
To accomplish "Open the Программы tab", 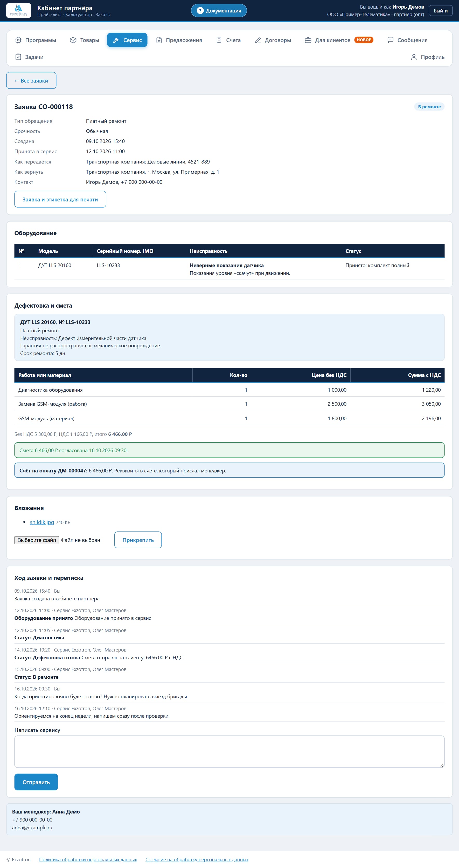I will tap(36, 40).
